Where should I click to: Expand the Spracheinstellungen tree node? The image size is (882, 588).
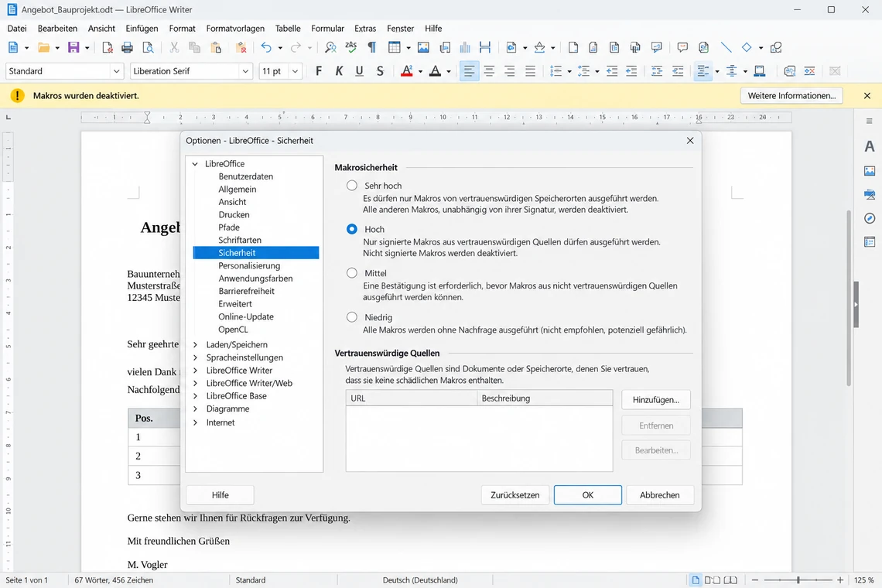click(195, 357)
